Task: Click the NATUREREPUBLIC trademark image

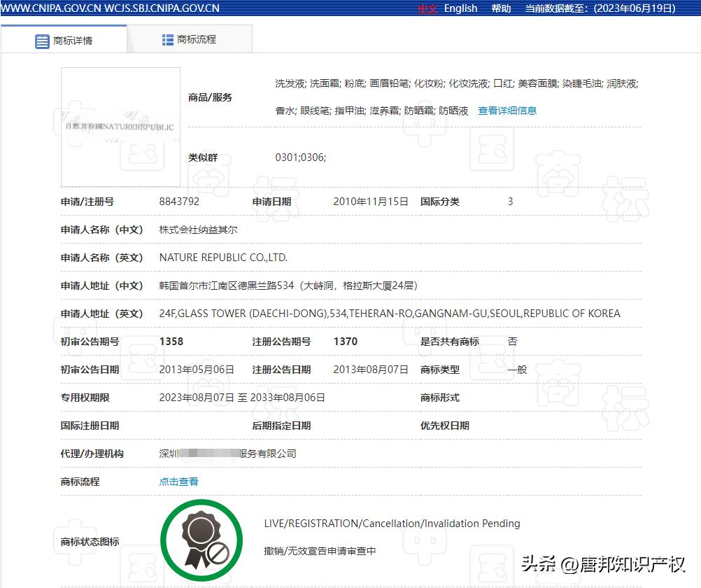Action: 120,126
